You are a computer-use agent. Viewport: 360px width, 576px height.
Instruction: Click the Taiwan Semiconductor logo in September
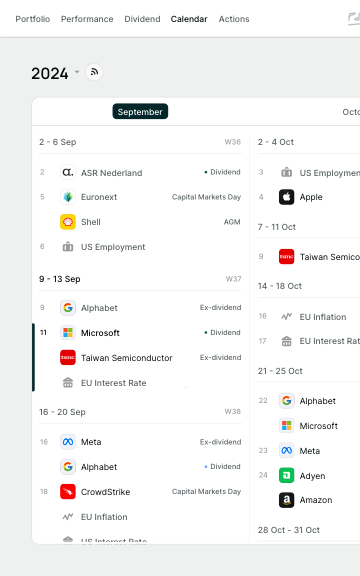[x=68, y=357]
